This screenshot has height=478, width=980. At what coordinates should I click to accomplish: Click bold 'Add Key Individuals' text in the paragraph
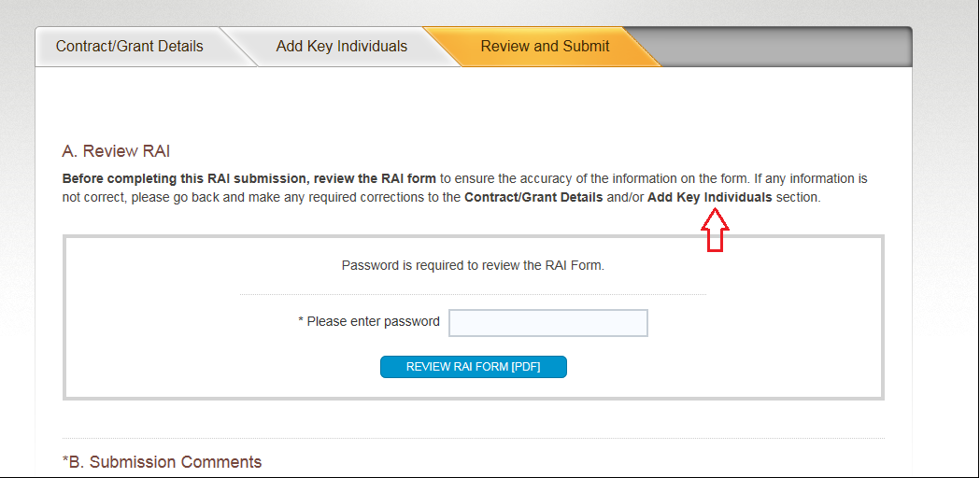pyautogui.click(x=709, y=198)
